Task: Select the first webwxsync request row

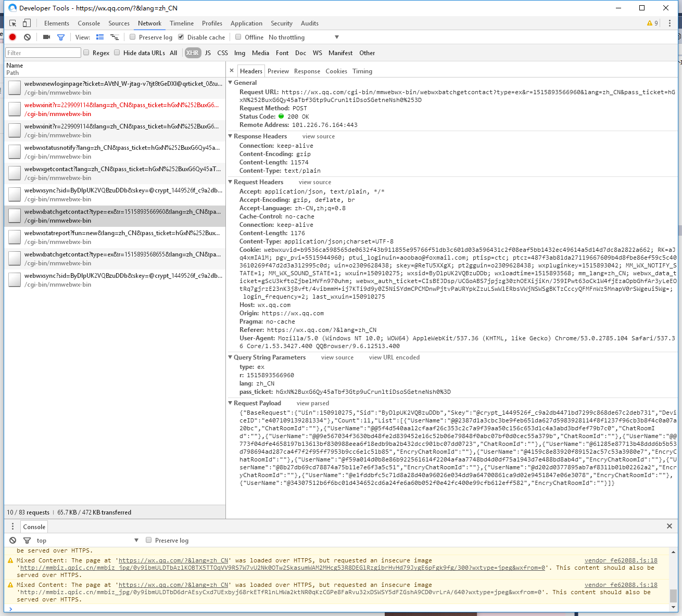Action: (115, 195)
